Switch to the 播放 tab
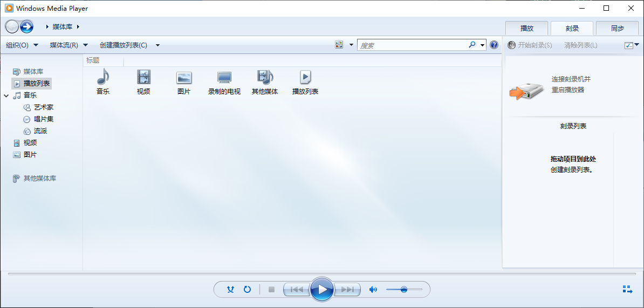 pyautogui.click(x=526, y=29)
